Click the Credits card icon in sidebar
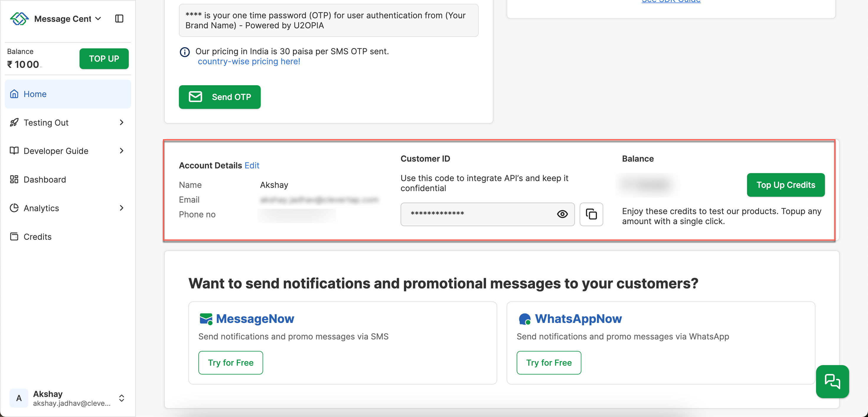This screenshot has height=417, width=868. 14,237
